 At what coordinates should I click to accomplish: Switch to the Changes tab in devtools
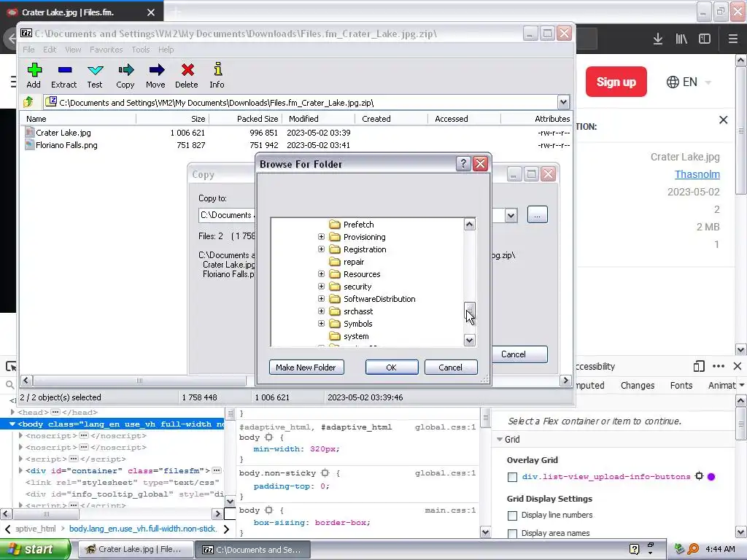(x=638, y=385)
